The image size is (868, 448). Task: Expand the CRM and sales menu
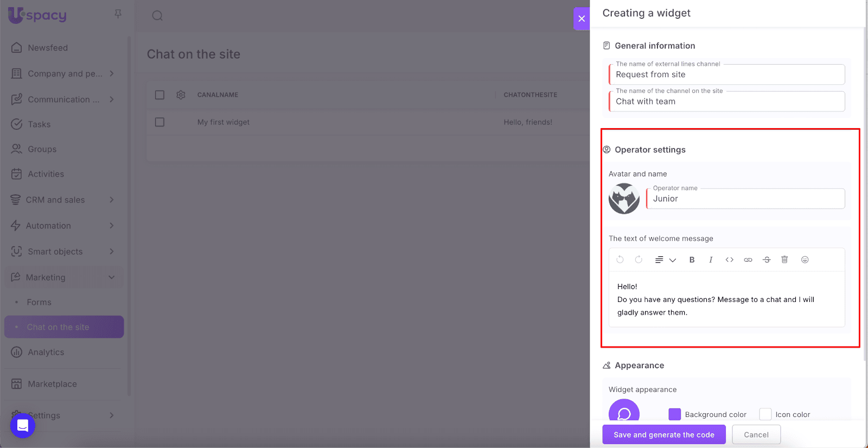coord(111,200)
